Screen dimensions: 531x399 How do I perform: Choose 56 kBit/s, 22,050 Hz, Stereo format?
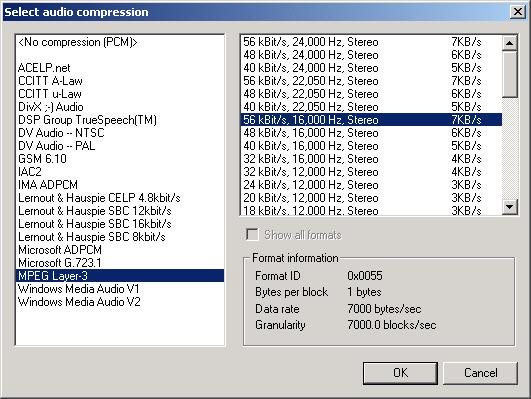[371, 81]
